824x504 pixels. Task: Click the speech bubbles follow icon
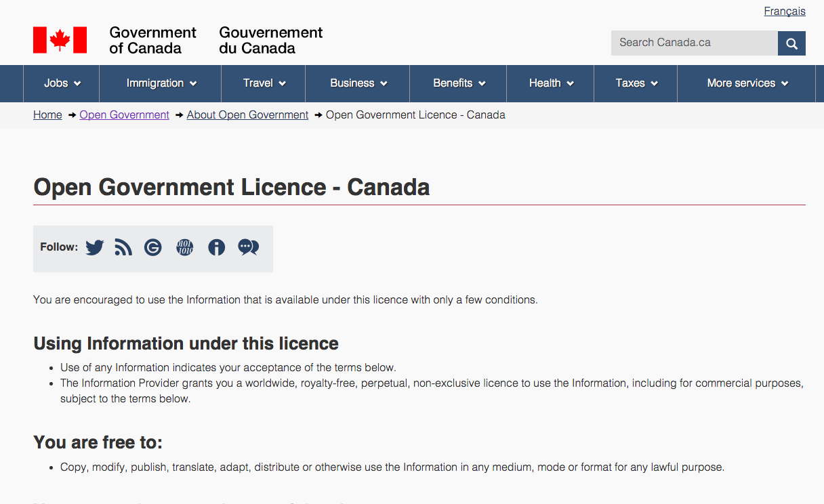point(249,247)
